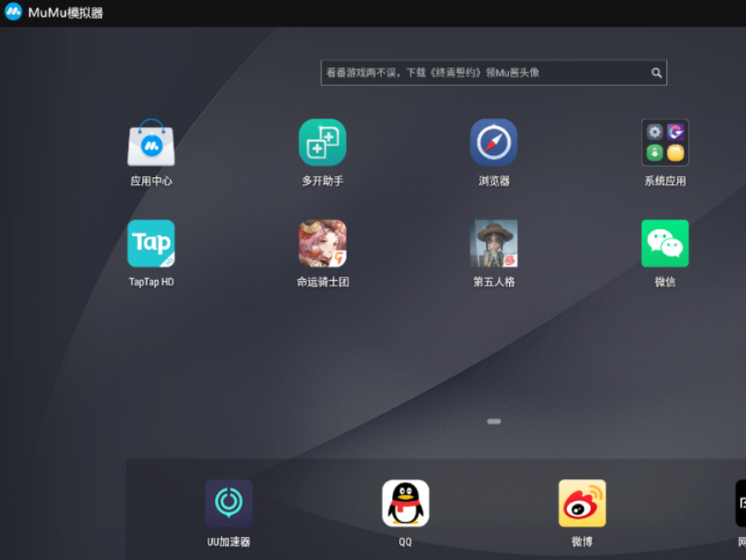Click the home screen page indicator

[494, 421]
